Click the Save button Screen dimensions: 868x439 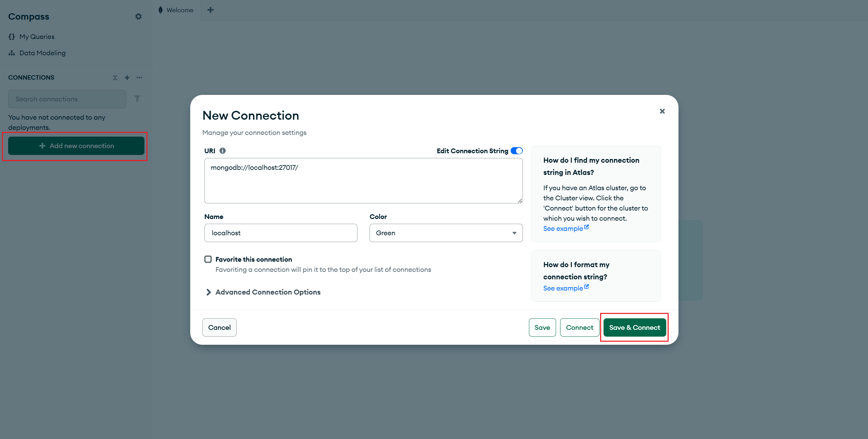542,327
